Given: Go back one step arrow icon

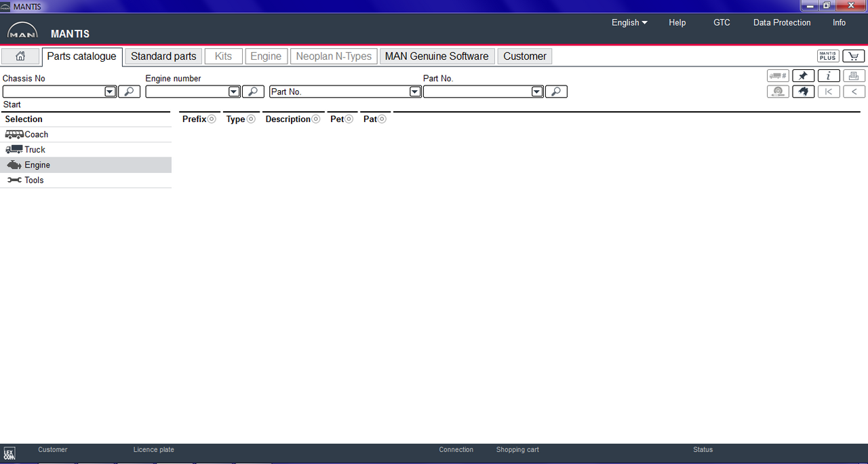Looking at the screenshot, I should click(854, 92).
